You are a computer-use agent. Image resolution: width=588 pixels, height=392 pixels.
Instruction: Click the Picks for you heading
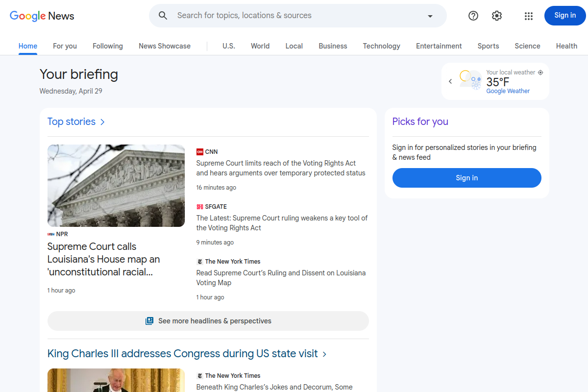tap(420, 122)
